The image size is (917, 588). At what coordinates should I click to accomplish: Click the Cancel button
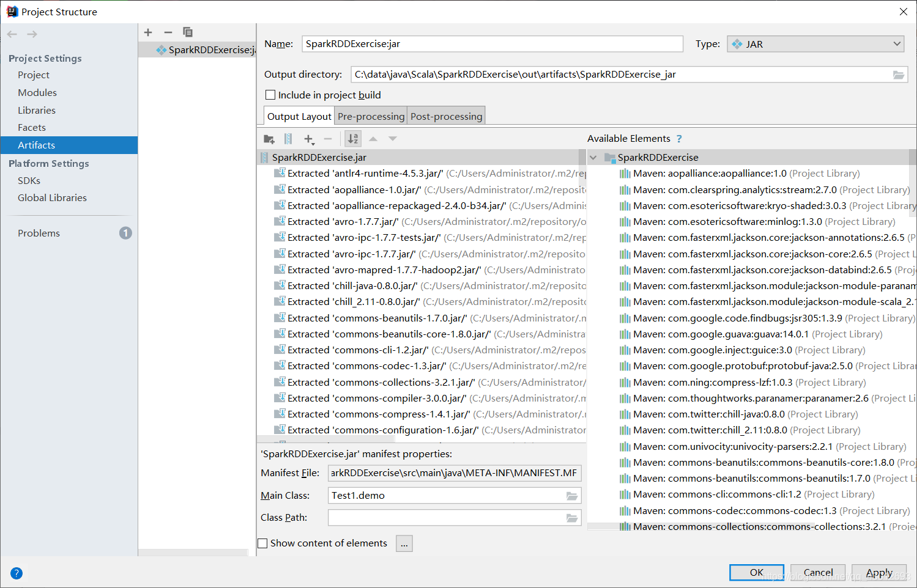pos(818,572)
